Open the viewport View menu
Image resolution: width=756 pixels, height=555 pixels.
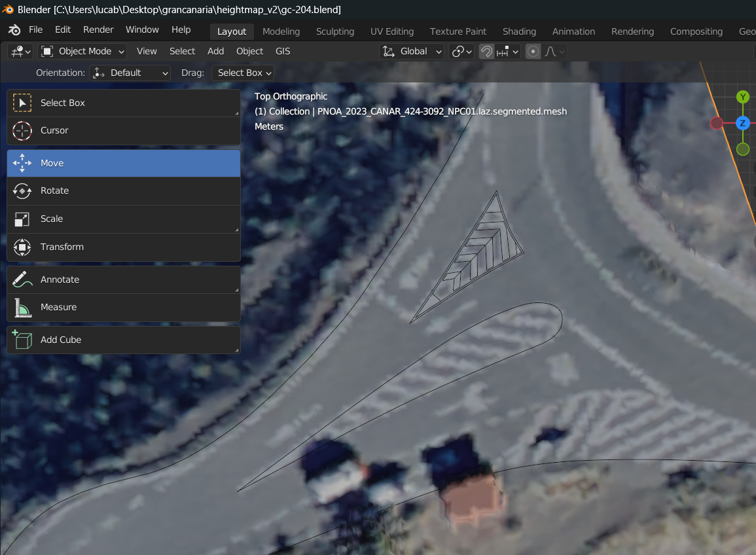point(147,51)
